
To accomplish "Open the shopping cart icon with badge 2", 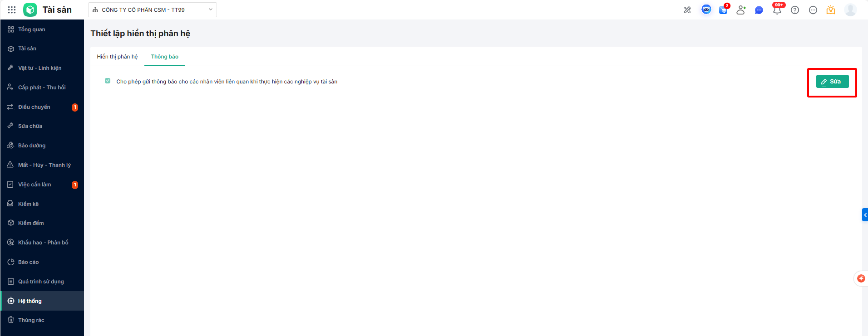I will coord(724,10).
